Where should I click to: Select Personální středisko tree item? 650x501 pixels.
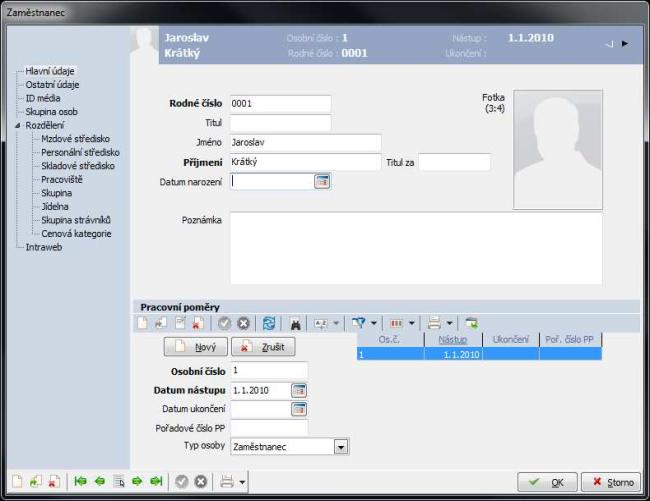pyautogui.click(x=80, y=152)
